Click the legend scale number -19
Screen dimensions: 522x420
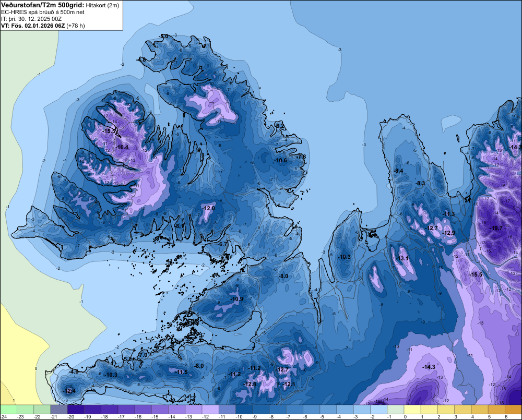click(88, 417)
